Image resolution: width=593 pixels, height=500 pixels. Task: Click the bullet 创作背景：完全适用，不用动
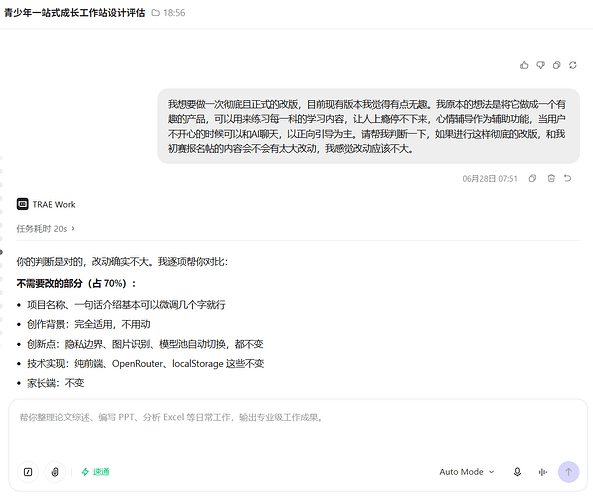(88, 324)
